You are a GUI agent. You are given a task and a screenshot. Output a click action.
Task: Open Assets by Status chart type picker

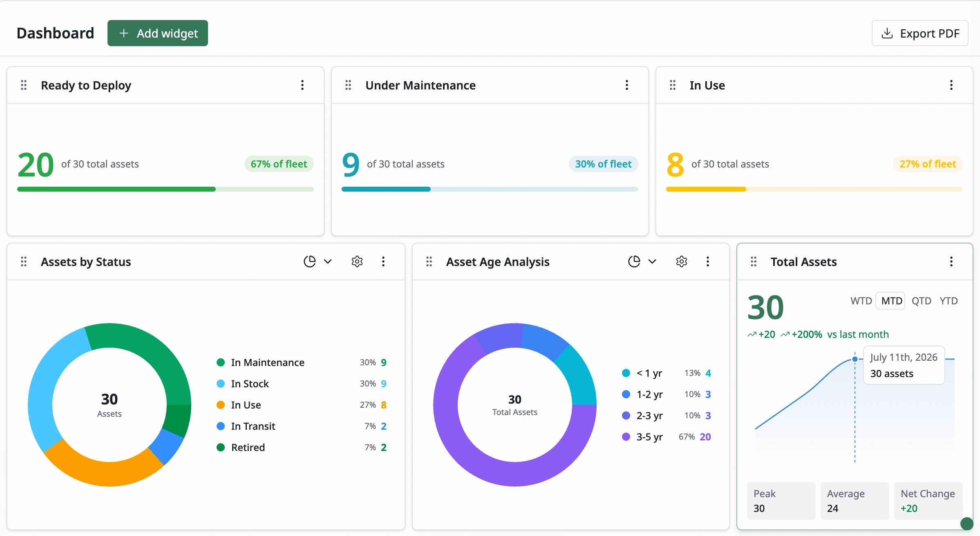pos(310,261)
